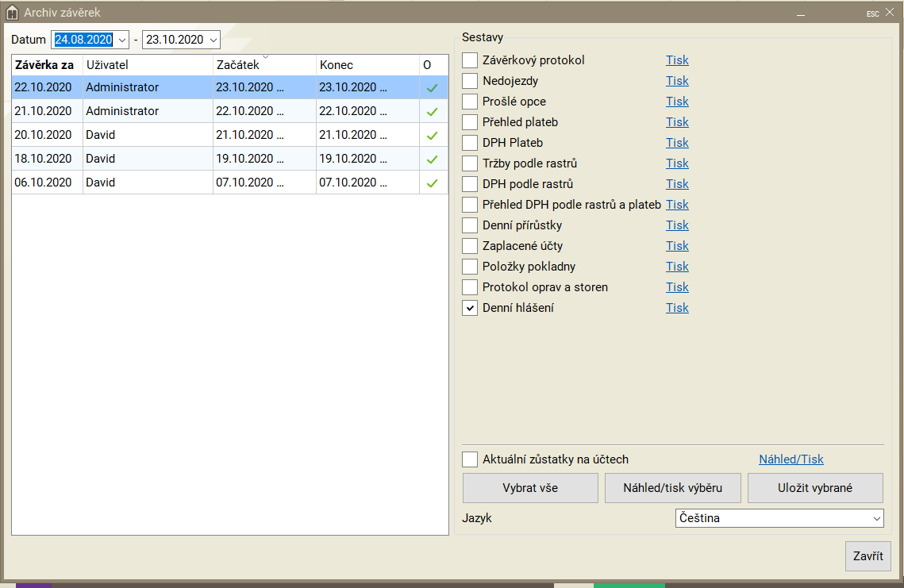
Task: Click the green checkmark in the 06.10.2020 row
Action: click(433, 183)
